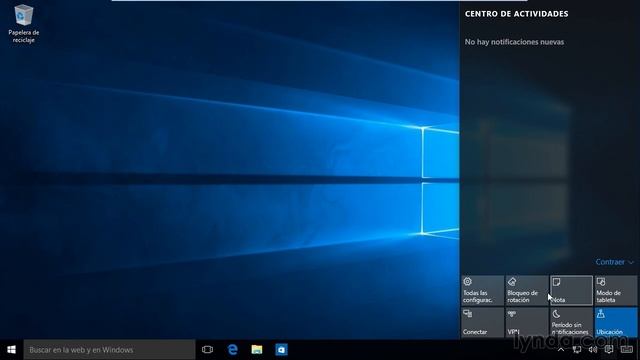Open the volume speaker tray icon
Screen dimensions: 640x360
coord(593,350)
